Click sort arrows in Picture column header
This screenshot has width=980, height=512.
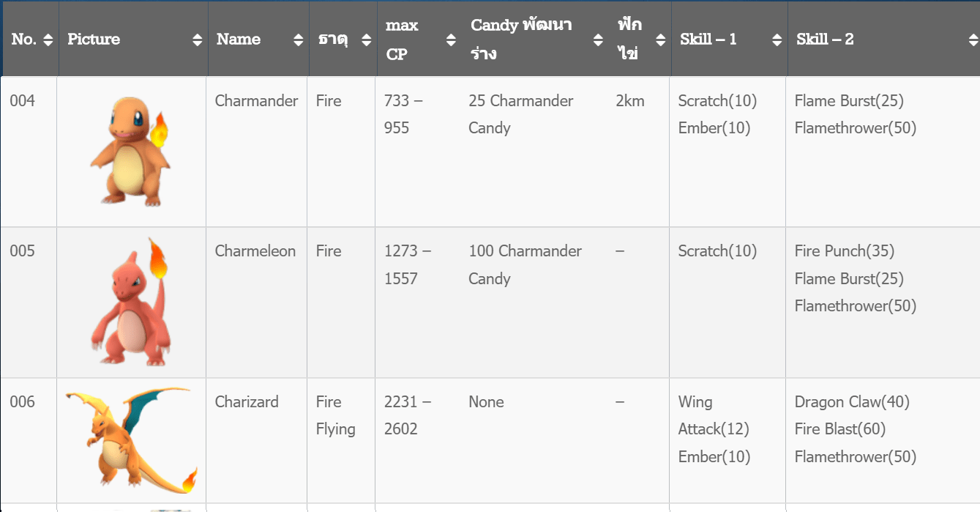point(198,40)
